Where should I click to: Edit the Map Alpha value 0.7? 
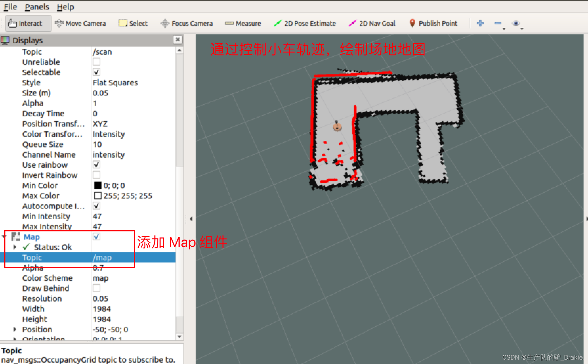(133, 268)
